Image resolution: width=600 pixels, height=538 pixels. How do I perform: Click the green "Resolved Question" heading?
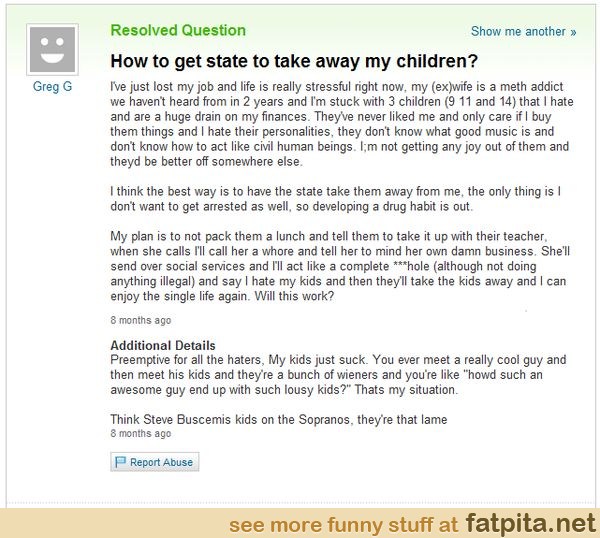point(178,30)
